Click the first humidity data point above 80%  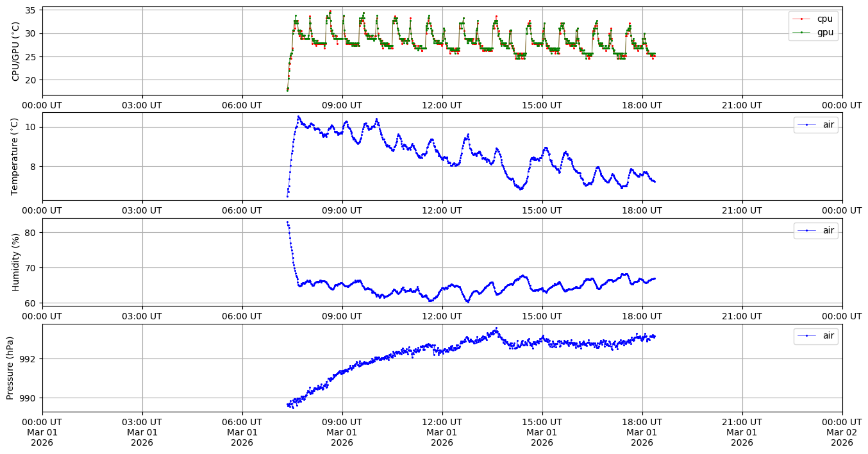coord(287,223)
